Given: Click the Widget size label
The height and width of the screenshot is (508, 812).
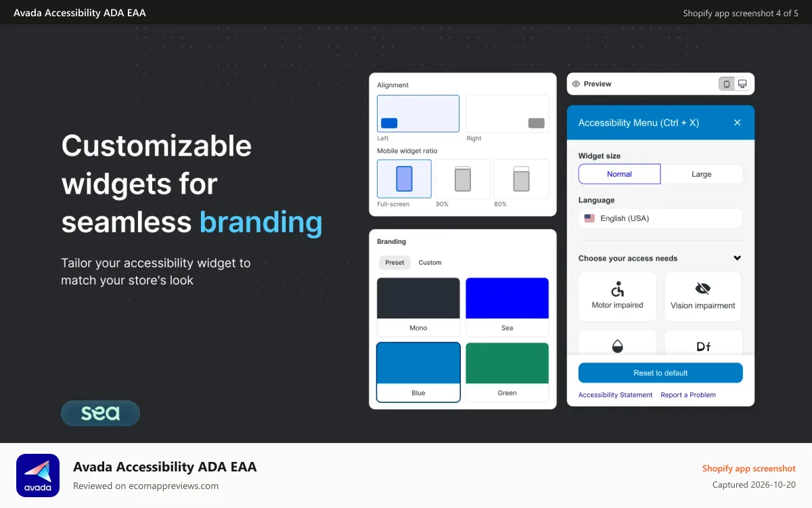Looking at the screenshot, I should tap(600, 156).
